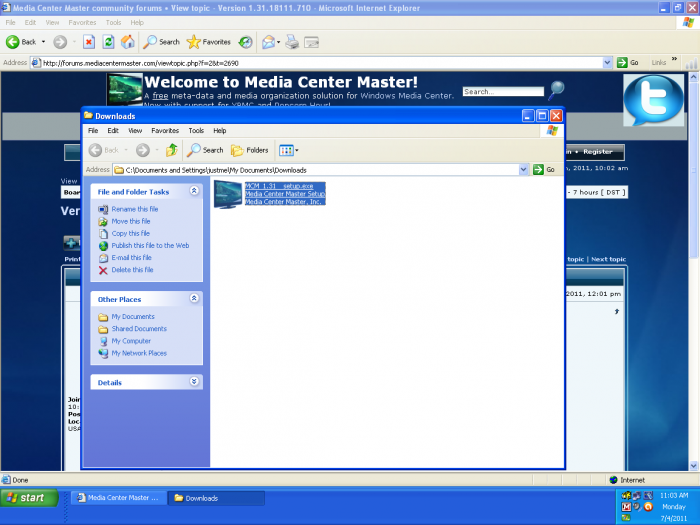This screenshot has width=700, height=525.
Task: Click Rename this file task
Action: [x=134, y=209]
